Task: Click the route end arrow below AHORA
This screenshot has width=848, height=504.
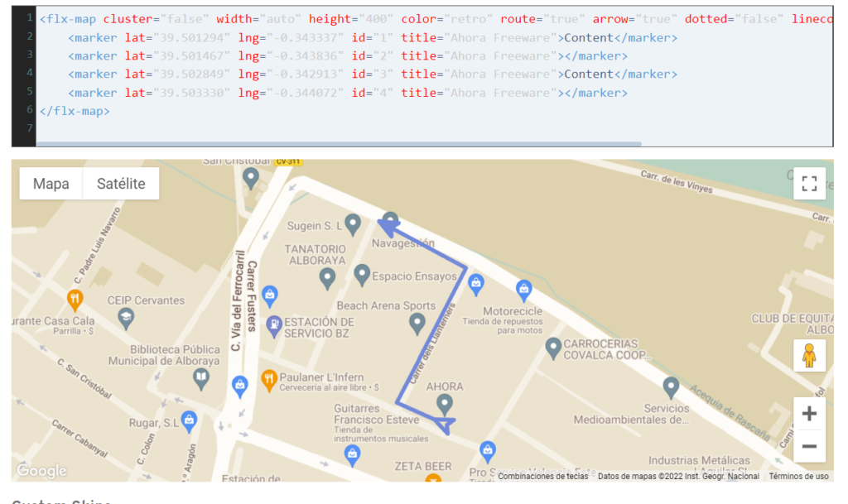Action: pyautogui.click(x=446, y=425)
